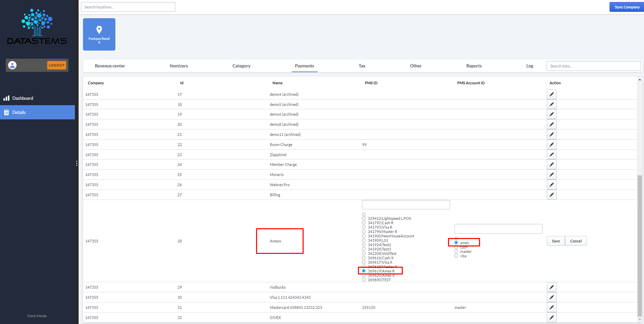The image size is (644, 324).
Task: Select the amex radio option
Action: pyautogui.click(x=456, y=242)
